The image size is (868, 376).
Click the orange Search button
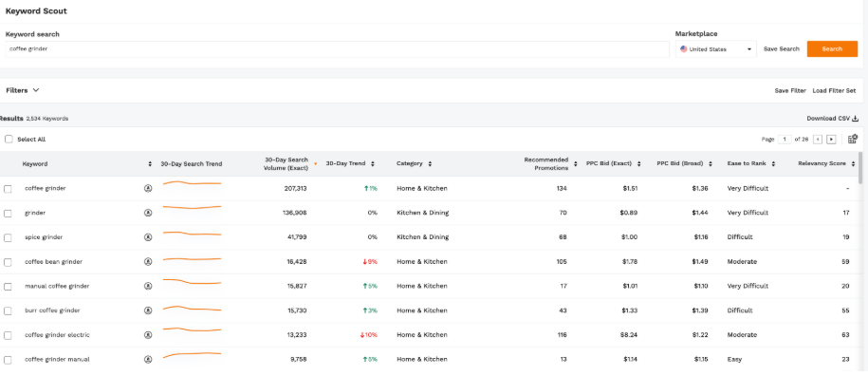pos(832,48)
